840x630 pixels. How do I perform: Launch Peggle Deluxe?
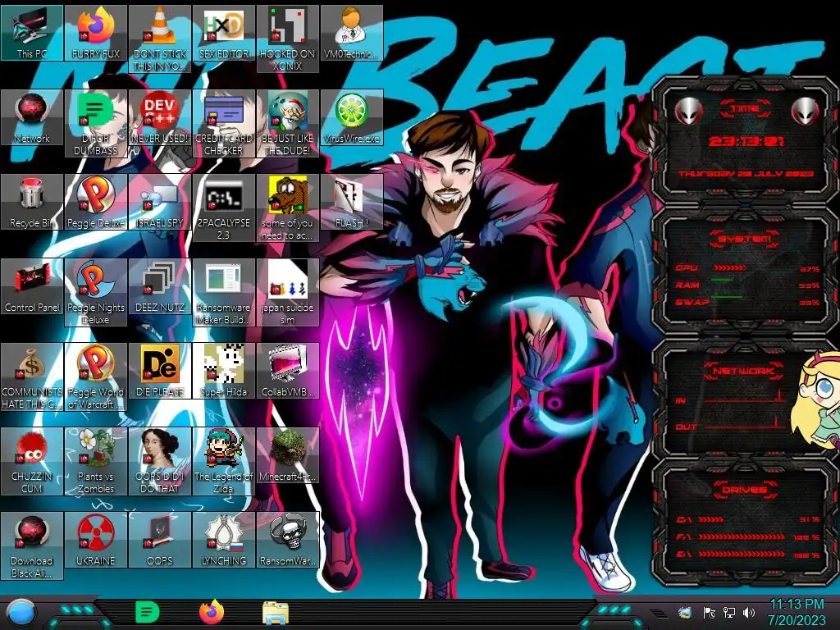[x=96, y=202]
